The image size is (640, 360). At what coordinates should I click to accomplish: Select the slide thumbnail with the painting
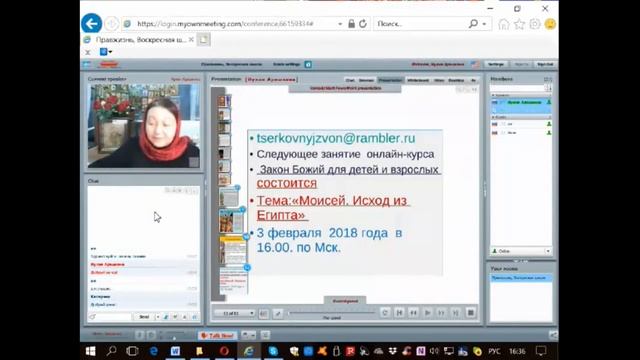(231, 221)
